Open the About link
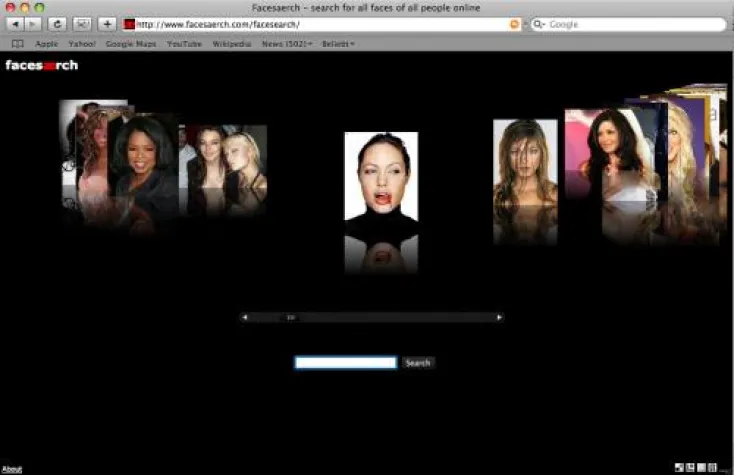 click(x=11, y=469)
